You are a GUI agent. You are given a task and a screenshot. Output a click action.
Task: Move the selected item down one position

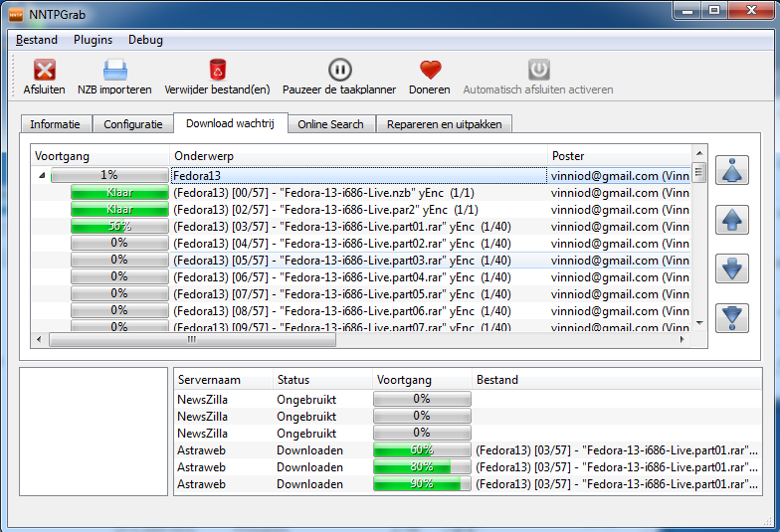tap(731, 268)
